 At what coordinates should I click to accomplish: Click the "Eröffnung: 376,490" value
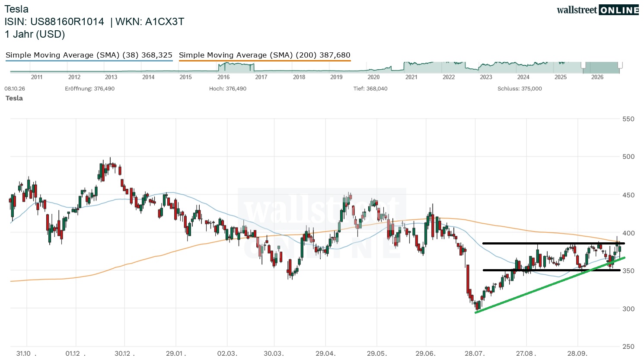90,89
